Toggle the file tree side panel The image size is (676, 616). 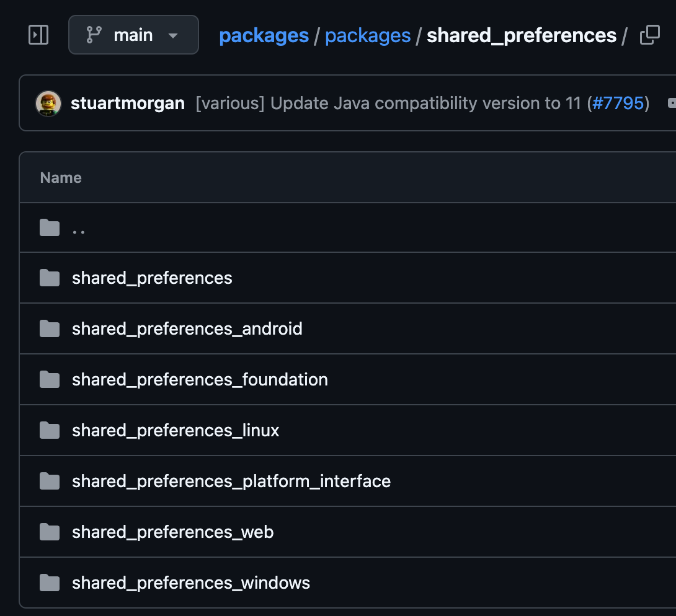coord(38,35)
